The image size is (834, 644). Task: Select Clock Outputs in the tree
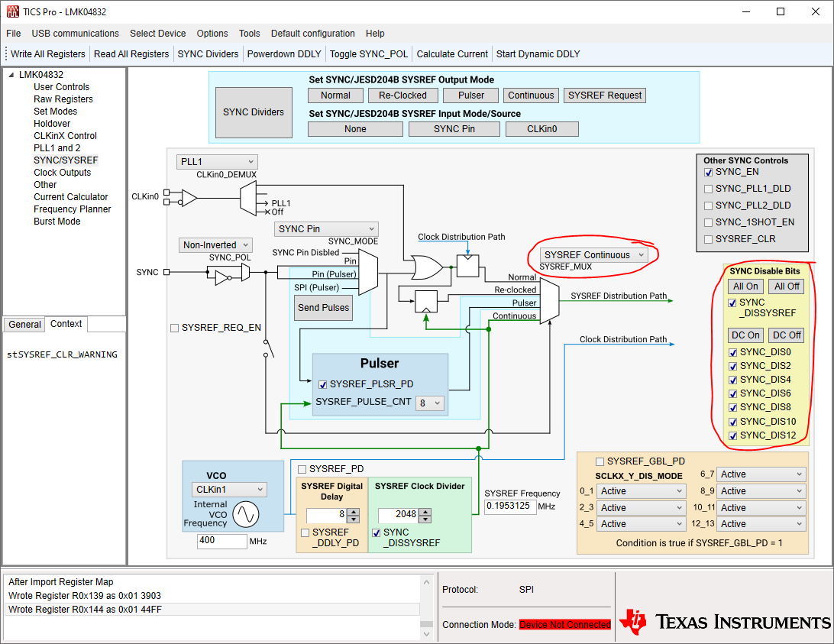(62, 173)
